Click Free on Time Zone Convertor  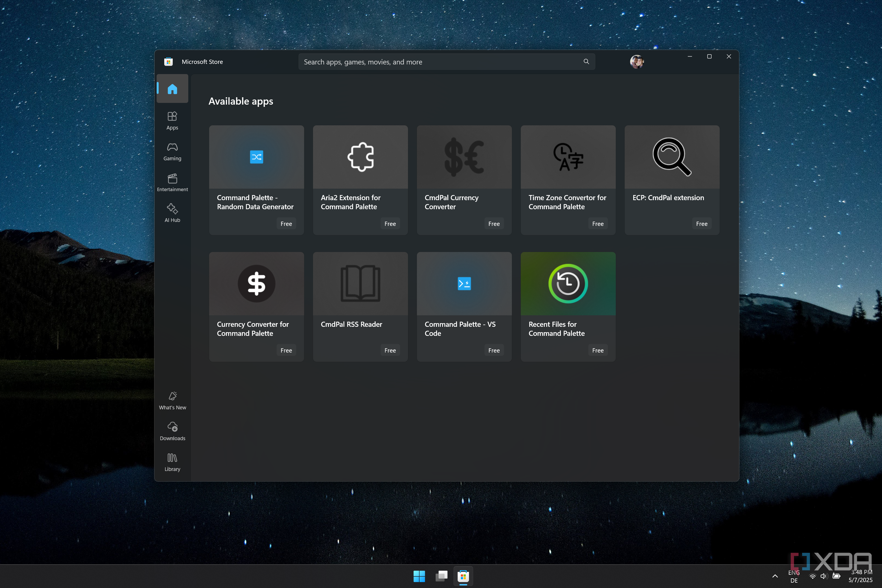point(598,224)
